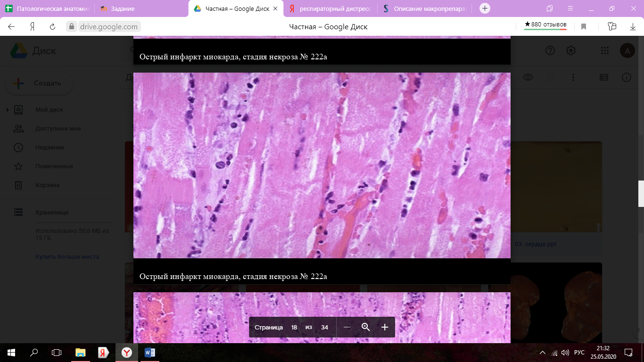Viewport: 644px width, 362px height.
Task: Open the browser downloads arrow icon
Action: 633,27
